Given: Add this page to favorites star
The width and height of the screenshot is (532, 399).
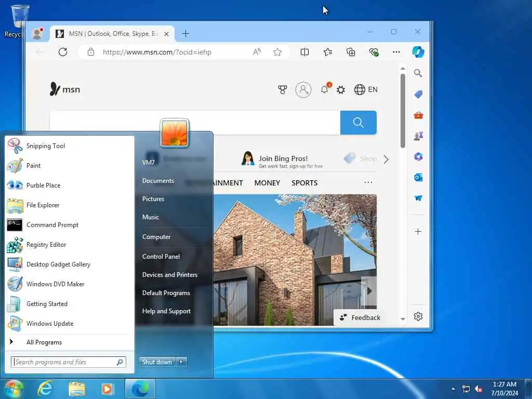Looking at the screenshot, I should coord(277,52).
